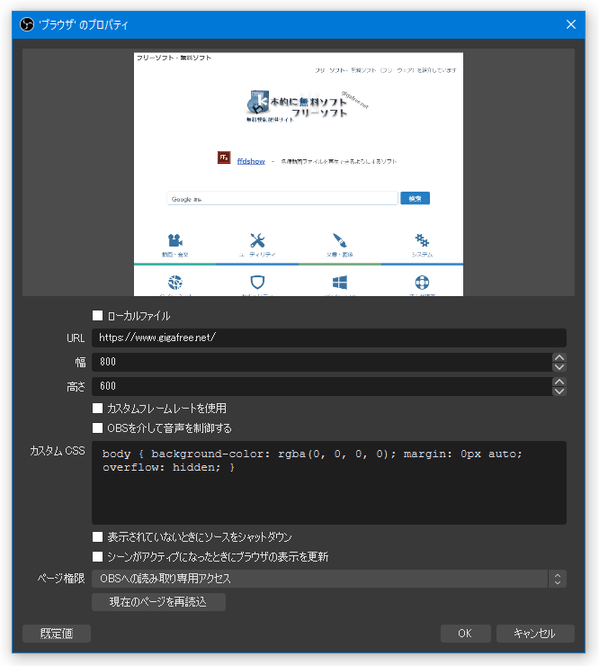599x666 pixels.
Task: Click the カスタム CSS label
Action: point(57,451)
